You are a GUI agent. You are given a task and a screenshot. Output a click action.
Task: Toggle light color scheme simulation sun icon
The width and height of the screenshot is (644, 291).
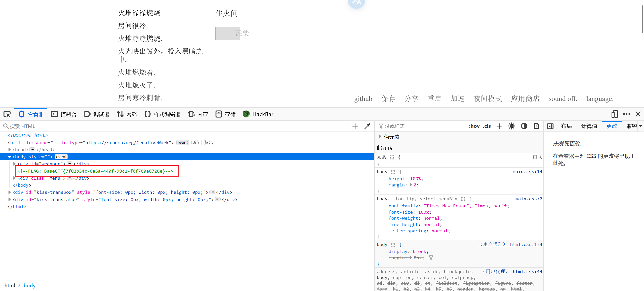[511, 126]
